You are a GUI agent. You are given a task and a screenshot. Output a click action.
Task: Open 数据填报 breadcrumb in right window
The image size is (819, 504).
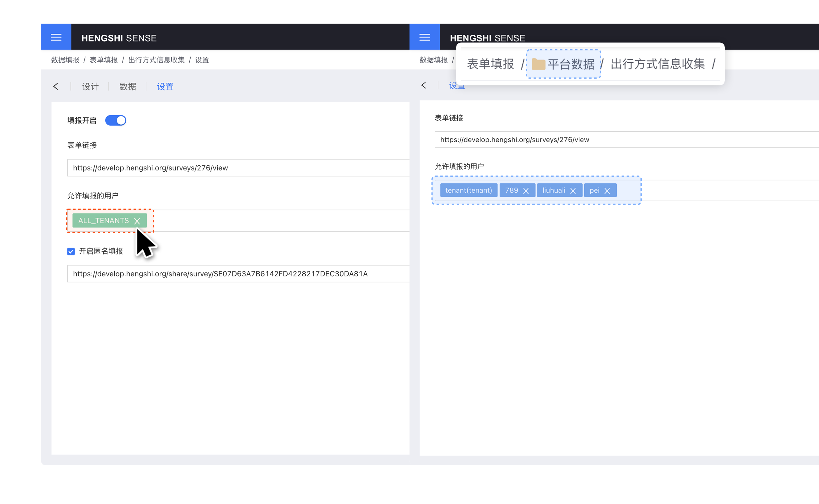pos(434,60)
